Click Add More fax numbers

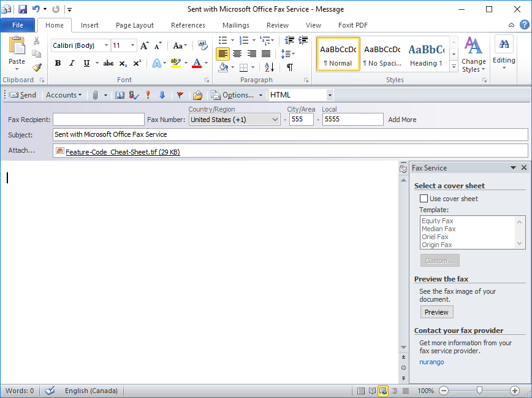click(x=402, y=120)
